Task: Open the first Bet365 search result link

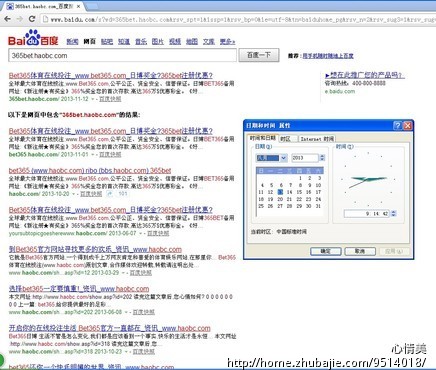Action: 111,75
